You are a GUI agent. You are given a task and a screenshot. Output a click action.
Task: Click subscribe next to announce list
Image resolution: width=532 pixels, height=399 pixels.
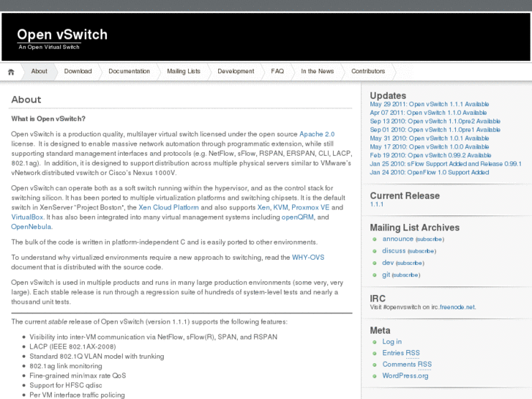point(430,239)
